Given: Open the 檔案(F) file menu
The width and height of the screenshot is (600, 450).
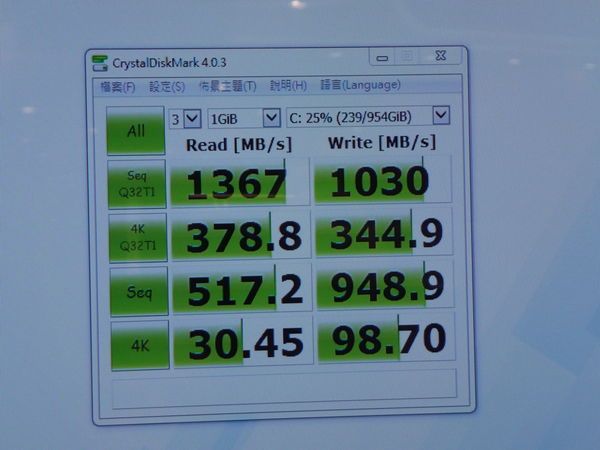Looking at the screenshot, I should (118, 87).
